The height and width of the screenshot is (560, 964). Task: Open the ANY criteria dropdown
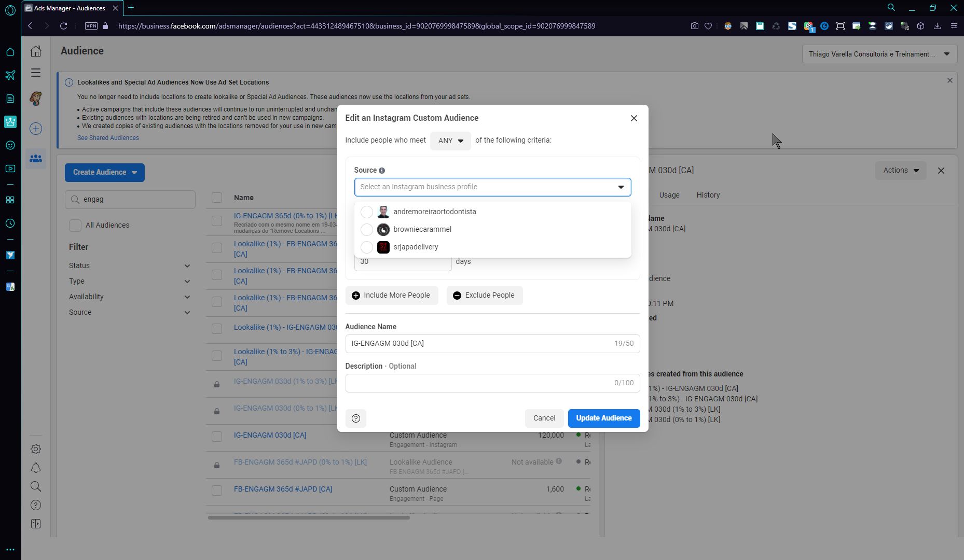[450, 141]
